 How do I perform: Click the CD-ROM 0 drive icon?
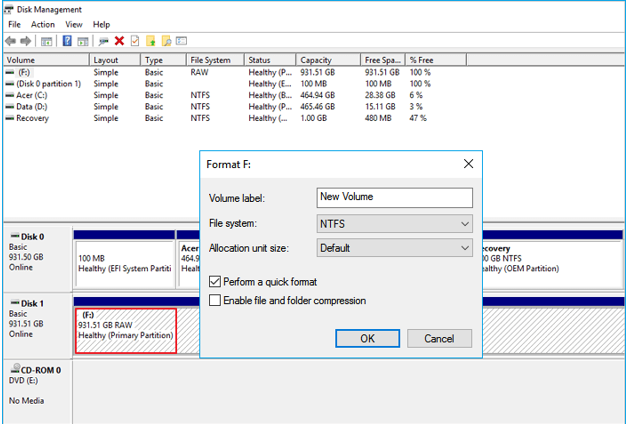[x=15, y=368]
